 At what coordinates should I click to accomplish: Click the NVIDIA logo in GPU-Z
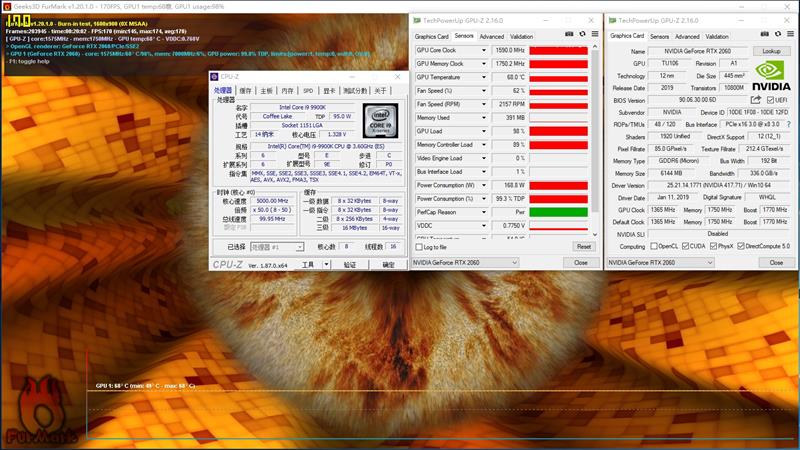click(x=771, y=76)
